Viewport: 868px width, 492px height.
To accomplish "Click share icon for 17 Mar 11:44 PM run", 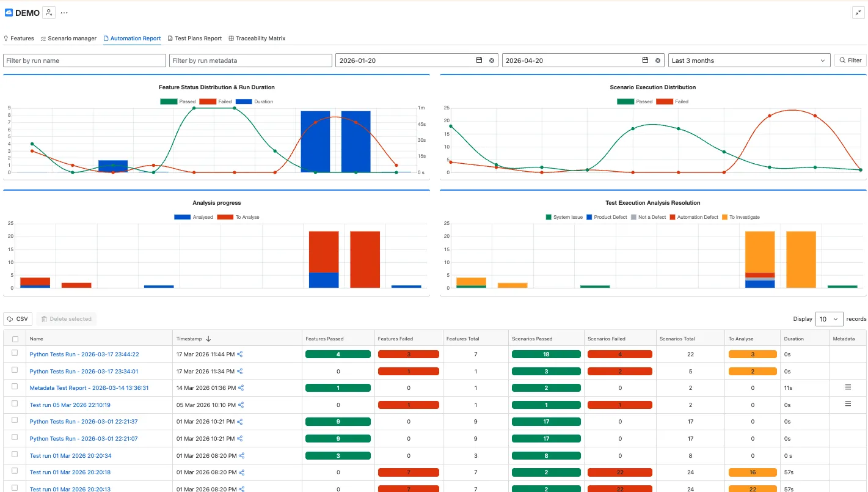I will point(240,354).
